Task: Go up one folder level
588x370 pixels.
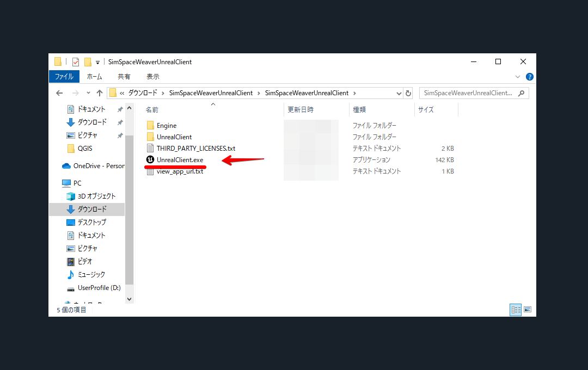Action: [100, 93]
